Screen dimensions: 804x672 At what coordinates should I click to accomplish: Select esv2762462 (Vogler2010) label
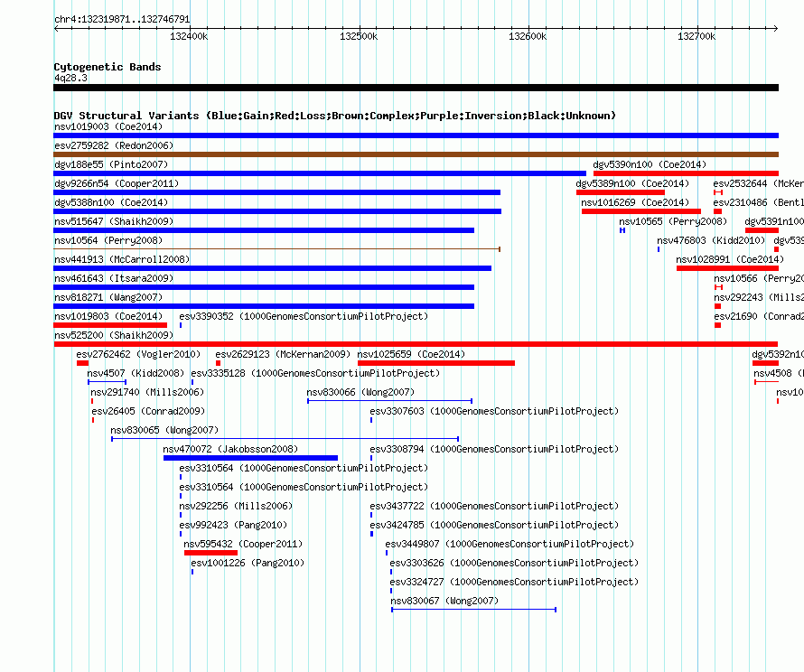pos(138,354)
